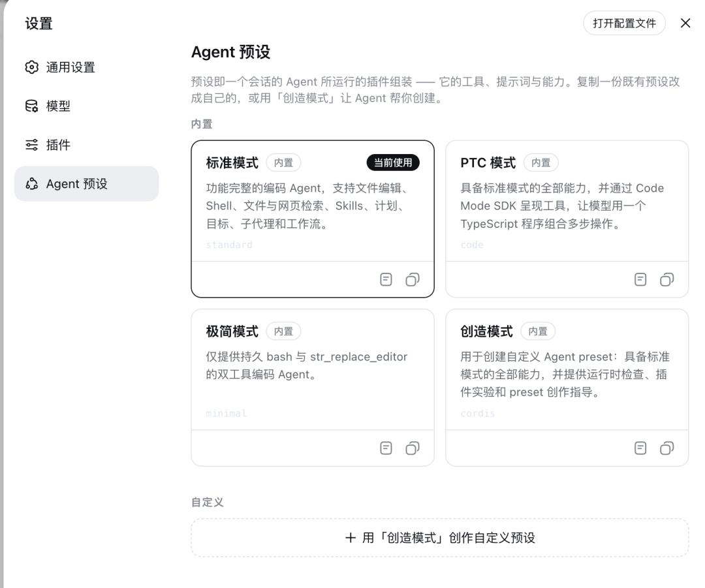The width and height of the screenshot is (705, 588).
Task: Select the PTC 模式 card title
Action: (x=488, y=162)
